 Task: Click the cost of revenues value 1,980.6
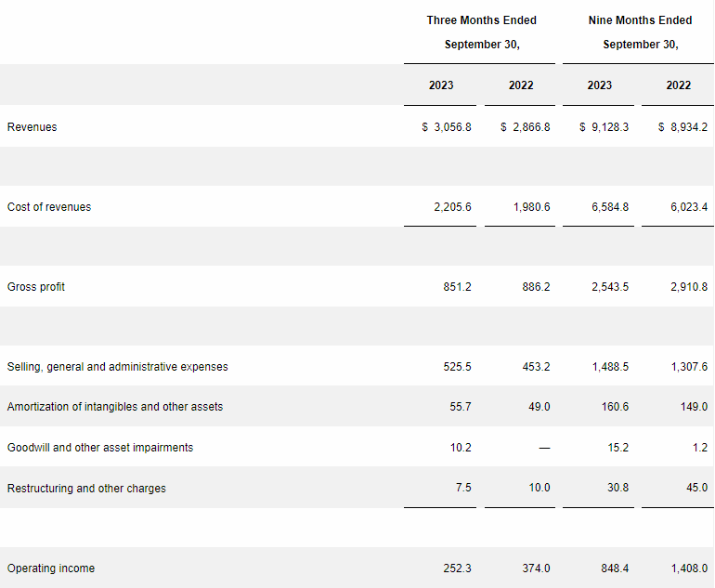point(531,207)
